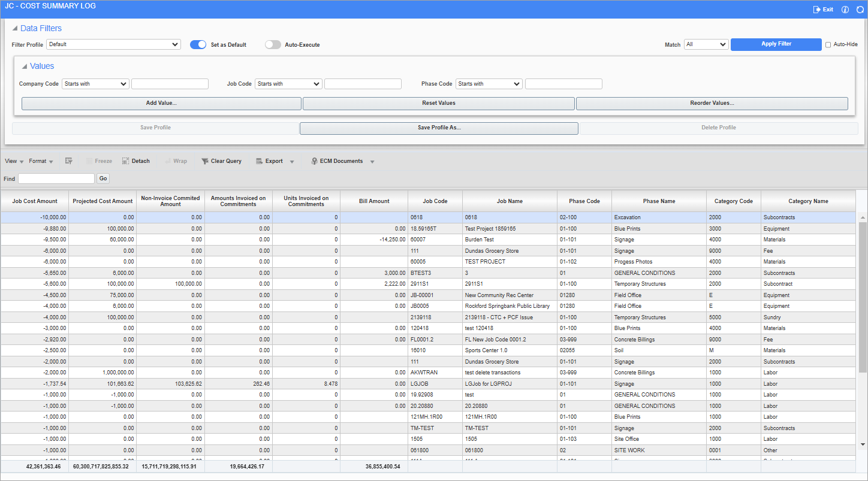This screenshot has width=868, height=481.
Task: Click the Apply Filter button
Action: coord(776,44)
